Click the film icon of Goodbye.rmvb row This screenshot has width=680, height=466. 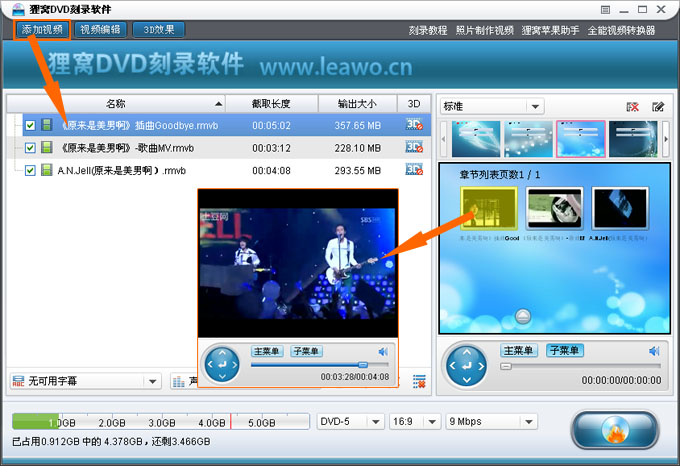pos(46,125)
